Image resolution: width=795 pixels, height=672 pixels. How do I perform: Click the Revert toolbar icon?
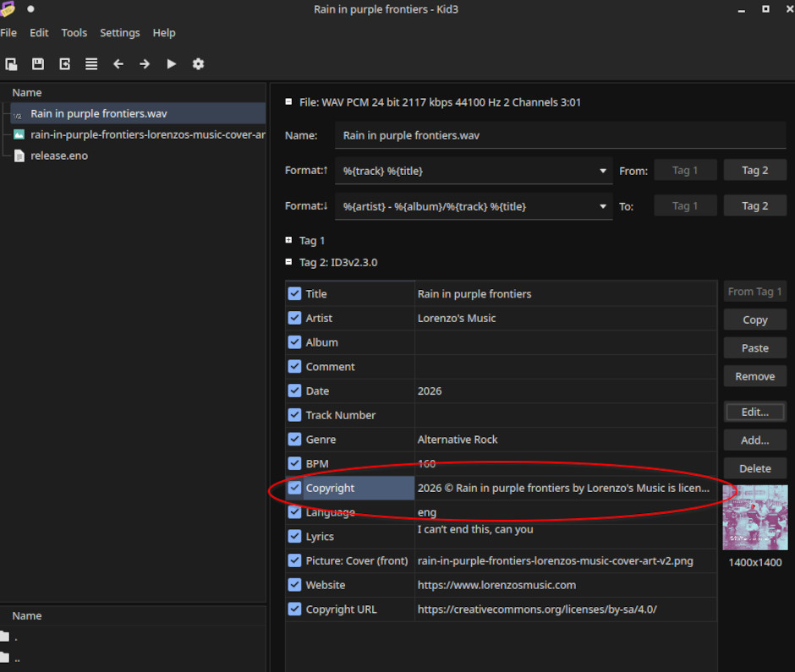65,64
